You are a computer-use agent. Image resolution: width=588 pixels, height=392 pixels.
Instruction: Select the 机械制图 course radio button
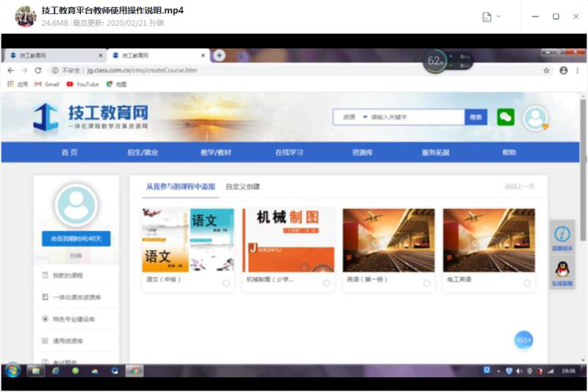pos(326,283)
